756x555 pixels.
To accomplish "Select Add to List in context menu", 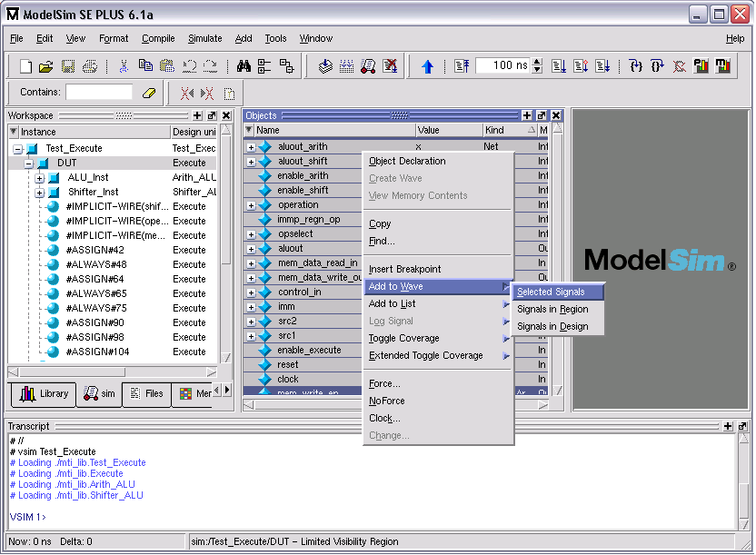I will [x=438, y=304].
